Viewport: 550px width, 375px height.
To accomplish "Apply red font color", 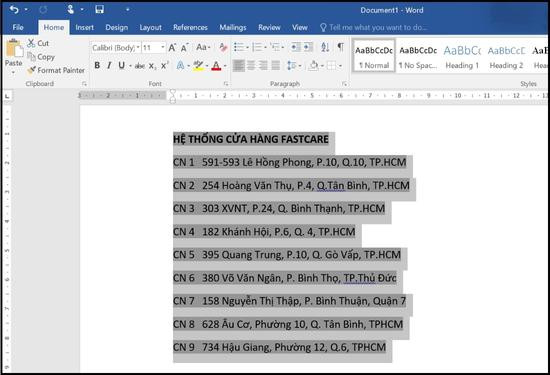I will tap(216, 65).
